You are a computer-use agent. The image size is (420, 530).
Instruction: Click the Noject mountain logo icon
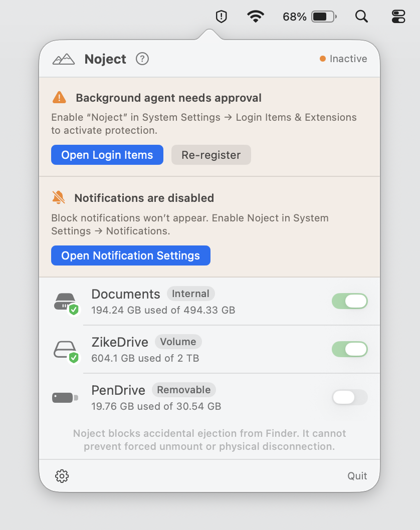(x=64, y=59)
